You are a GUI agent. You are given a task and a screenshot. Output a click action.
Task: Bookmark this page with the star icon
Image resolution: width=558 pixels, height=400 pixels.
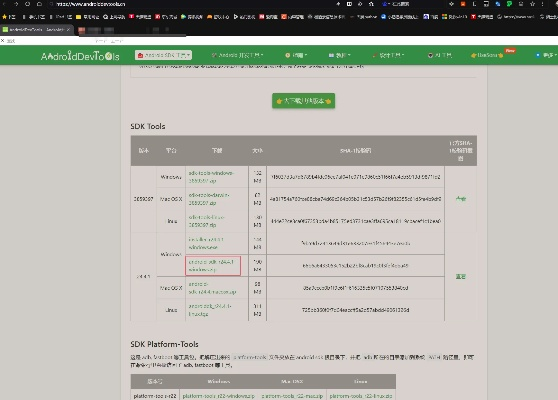tap(532, 4)
